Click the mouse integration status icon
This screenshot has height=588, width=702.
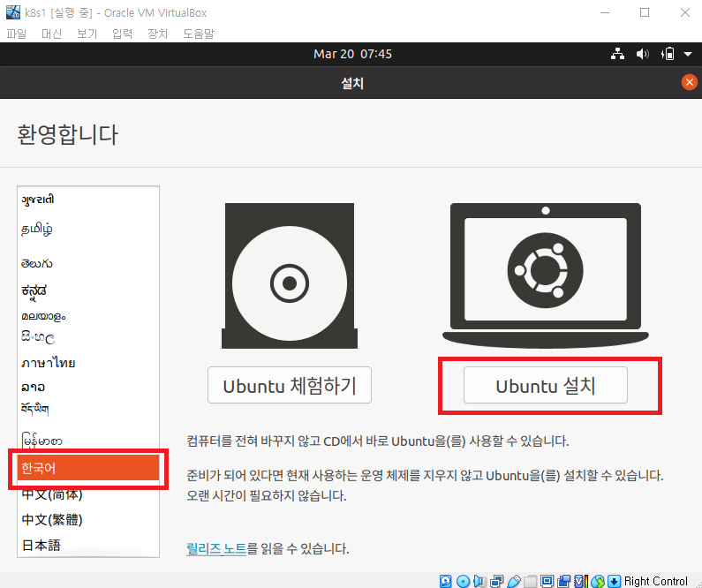coord(598,581)
